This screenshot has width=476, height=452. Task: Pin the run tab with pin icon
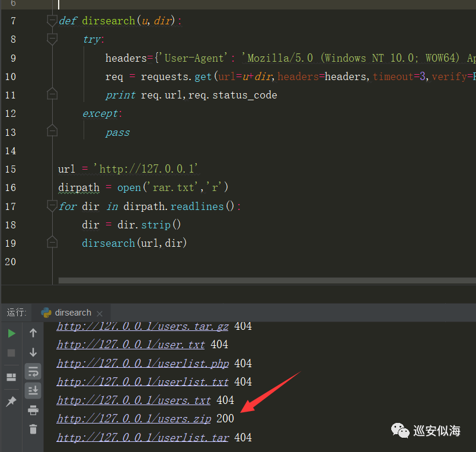pyautogui.click(x=11, y=401)
